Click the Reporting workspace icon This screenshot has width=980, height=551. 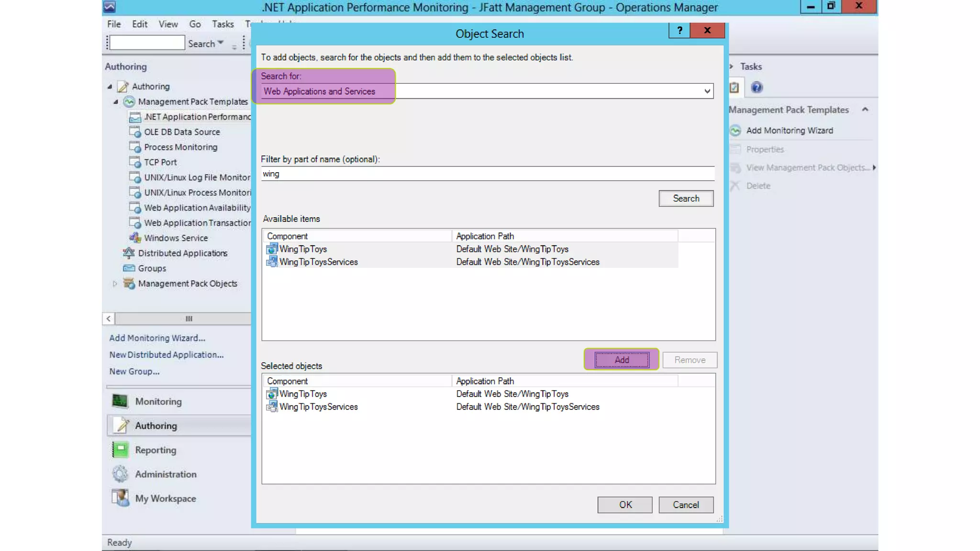pyautogui.click(x=120, y=450)
